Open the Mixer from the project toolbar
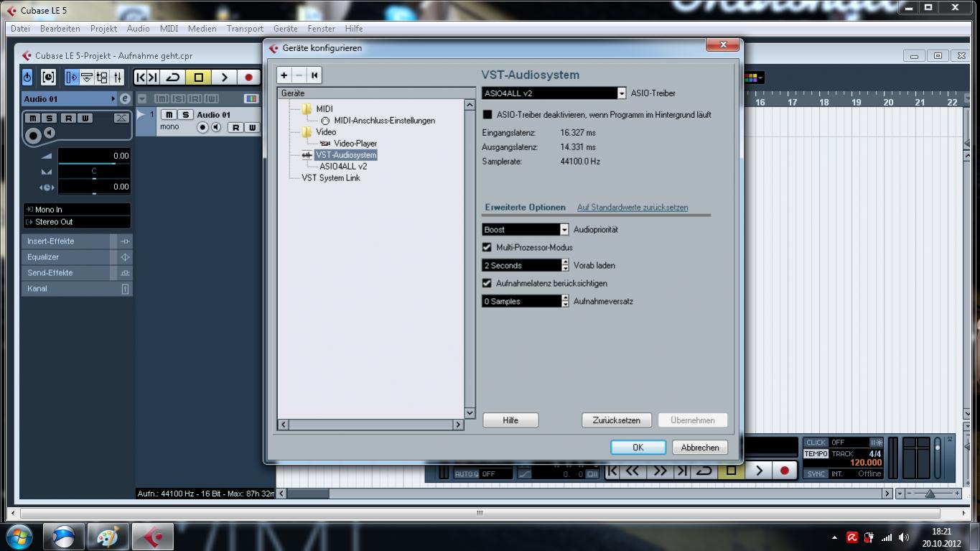Screen dimensions: 980x551 pyautogui.click(x=118, y=77)
